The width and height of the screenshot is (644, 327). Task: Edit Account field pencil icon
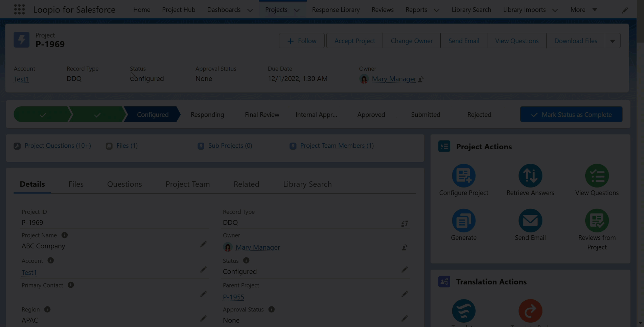203,270
